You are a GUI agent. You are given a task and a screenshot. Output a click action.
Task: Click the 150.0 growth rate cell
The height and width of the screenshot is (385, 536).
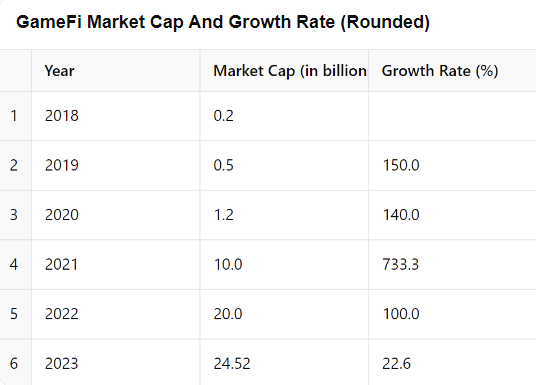pyautogui.click(x=452, y=165)
